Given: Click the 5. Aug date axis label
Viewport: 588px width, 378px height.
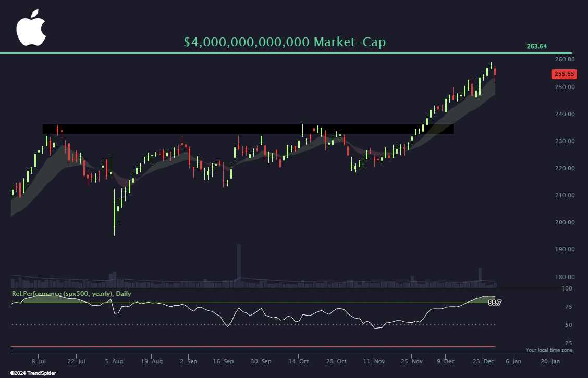Looking at the screenshot, I should (114, 361).
